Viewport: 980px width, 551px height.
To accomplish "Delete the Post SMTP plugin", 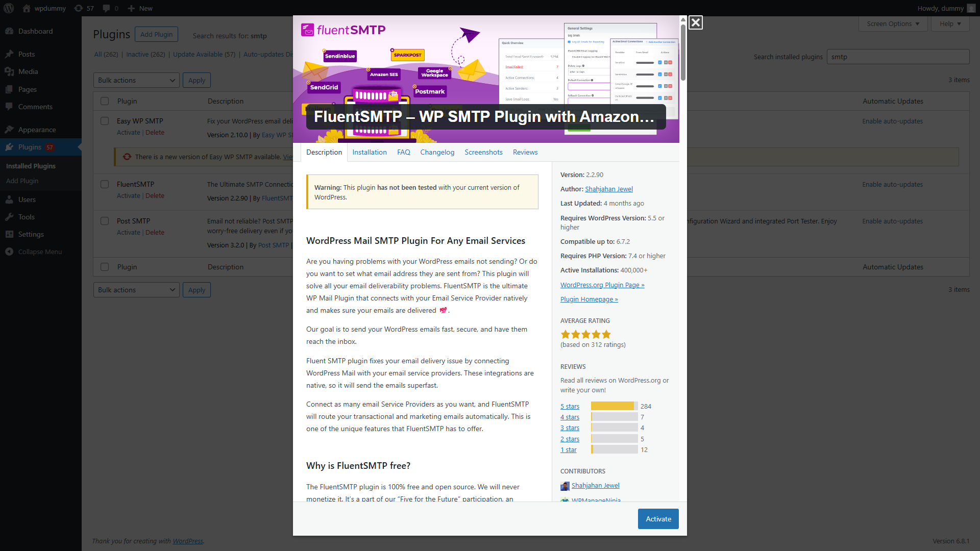I will point(155,232).
